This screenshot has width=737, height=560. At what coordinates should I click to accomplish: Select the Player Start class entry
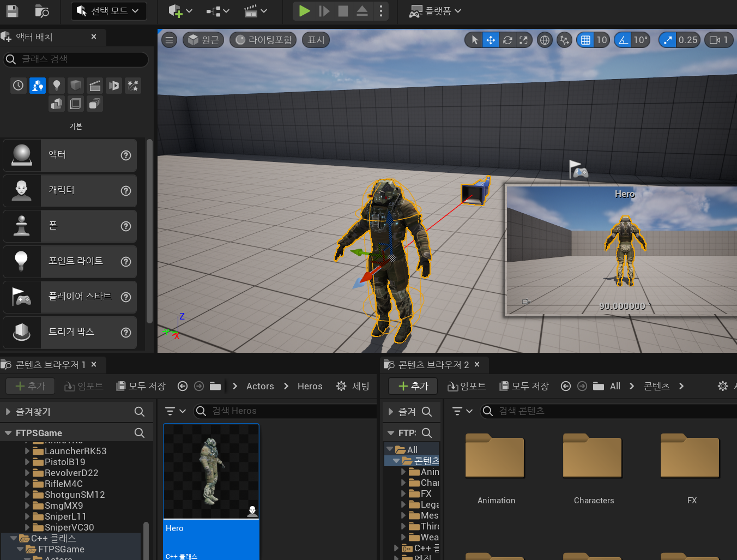[x=70, y=297]
